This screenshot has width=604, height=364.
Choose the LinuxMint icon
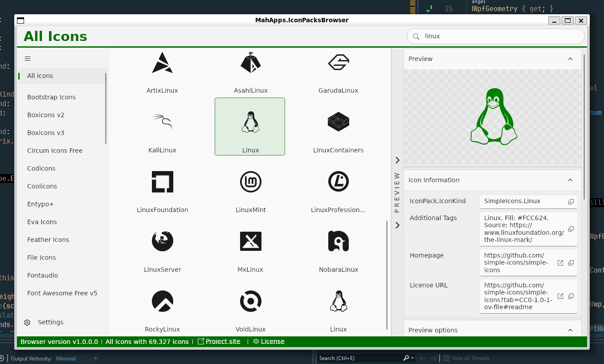(250, 186)
